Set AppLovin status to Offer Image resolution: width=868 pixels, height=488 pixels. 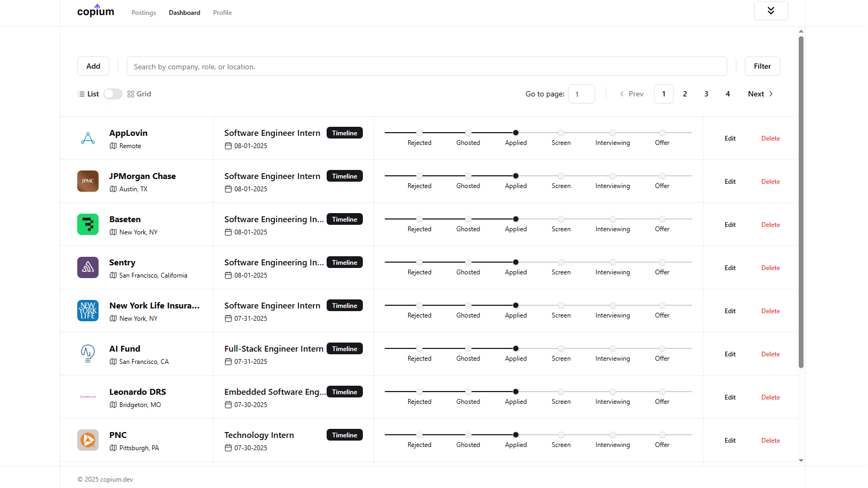[x=662, y=133]
